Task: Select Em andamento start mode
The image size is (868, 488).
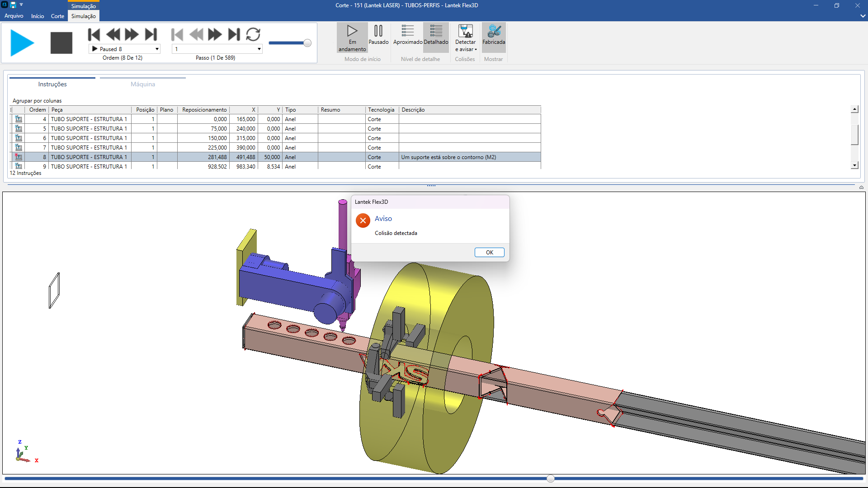Action: tap(352, 38)
